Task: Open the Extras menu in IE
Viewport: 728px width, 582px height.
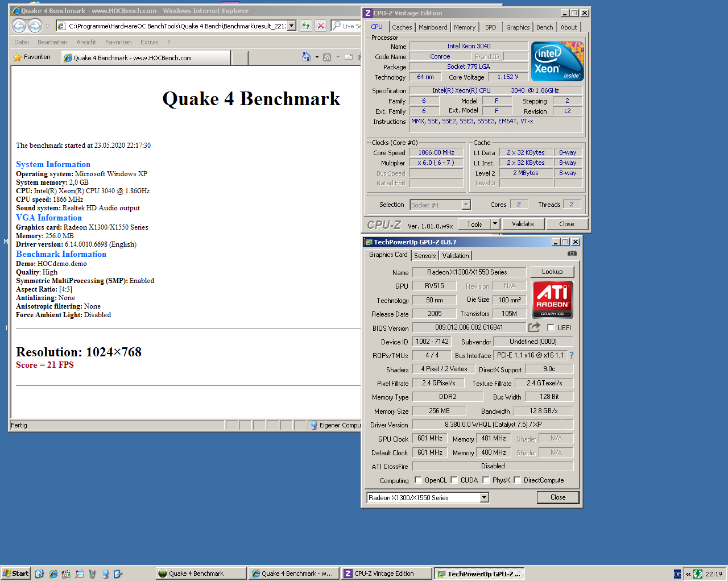Action: click(x=150, y=42)
